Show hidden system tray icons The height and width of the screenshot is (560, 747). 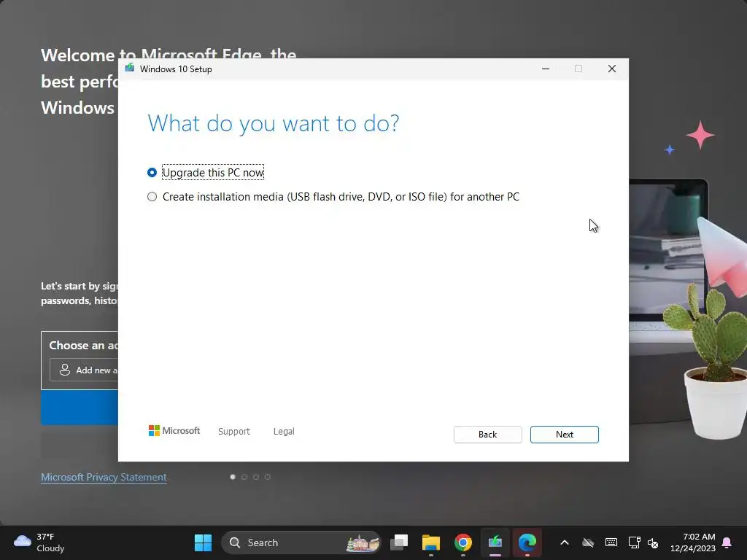click(565, 542)
